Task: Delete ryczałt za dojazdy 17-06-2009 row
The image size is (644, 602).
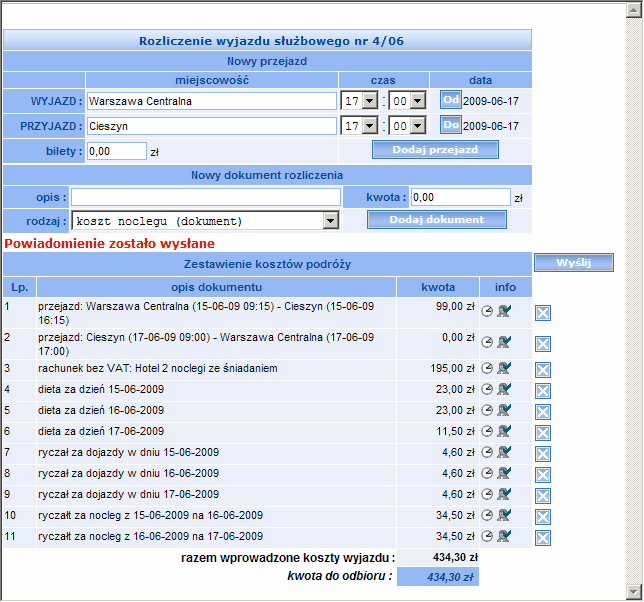Action: 543,496
